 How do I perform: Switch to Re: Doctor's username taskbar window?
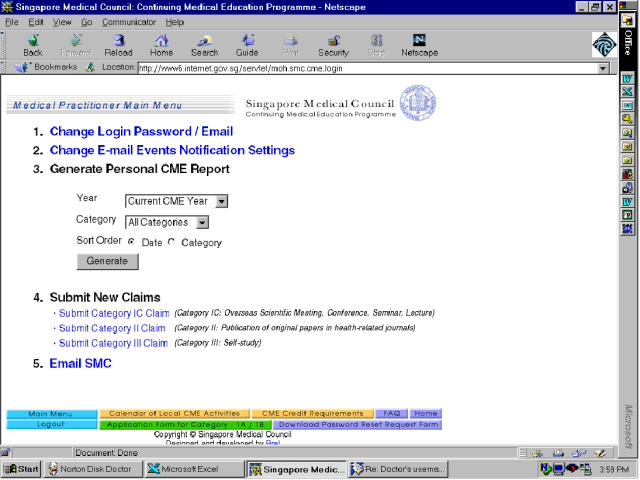(398, 469)
